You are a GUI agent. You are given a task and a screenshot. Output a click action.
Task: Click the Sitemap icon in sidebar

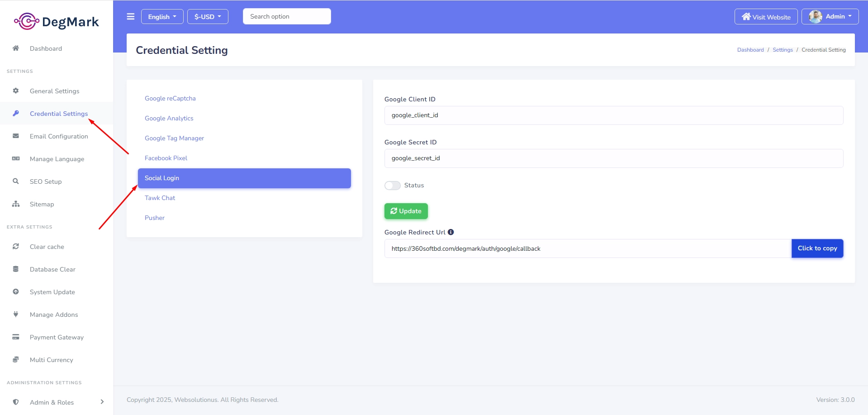tap(16, 204)
